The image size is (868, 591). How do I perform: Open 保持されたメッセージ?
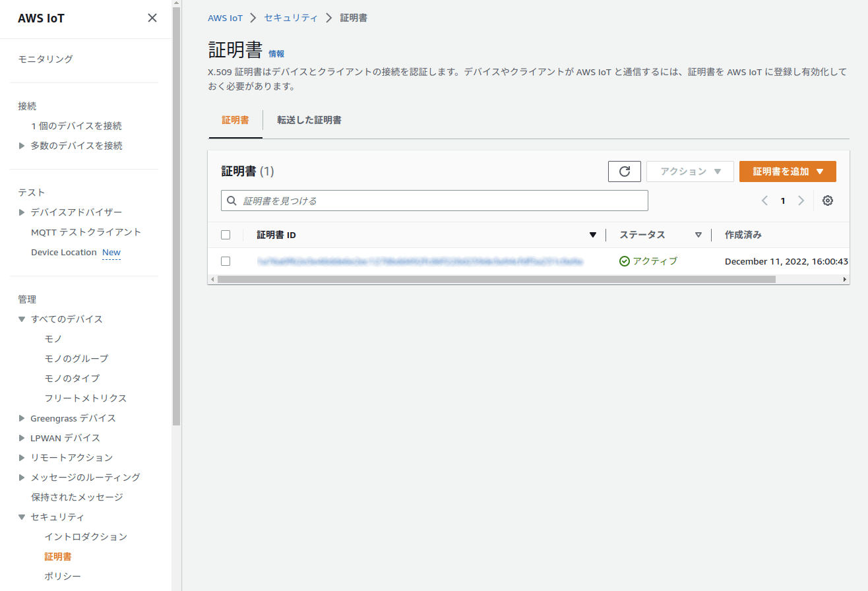point(77,497)
